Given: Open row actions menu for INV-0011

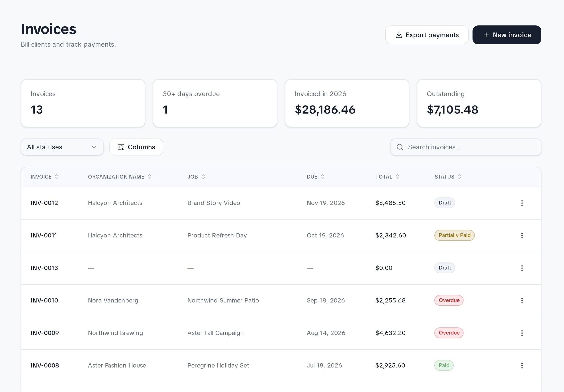Looking at the screenshot, I should point(522,236).
